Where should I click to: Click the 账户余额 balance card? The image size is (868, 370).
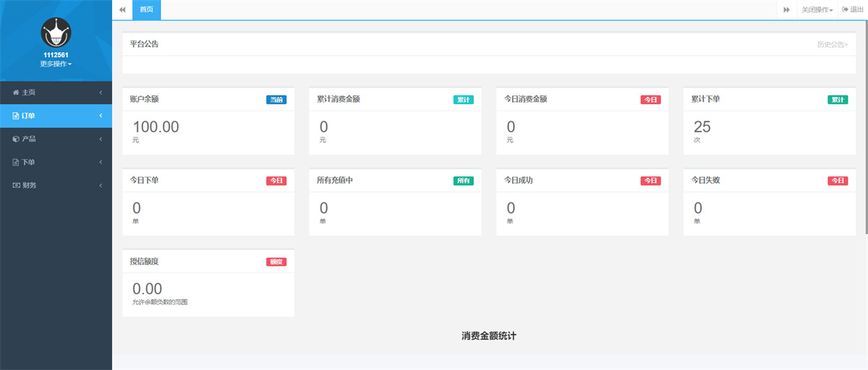pos(208,121)
